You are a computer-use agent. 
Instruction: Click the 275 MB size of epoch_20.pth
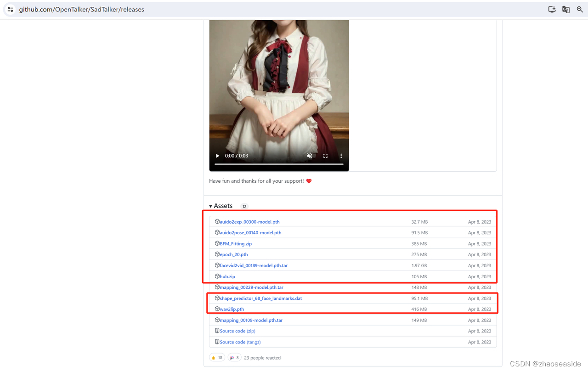pos(419,254)
